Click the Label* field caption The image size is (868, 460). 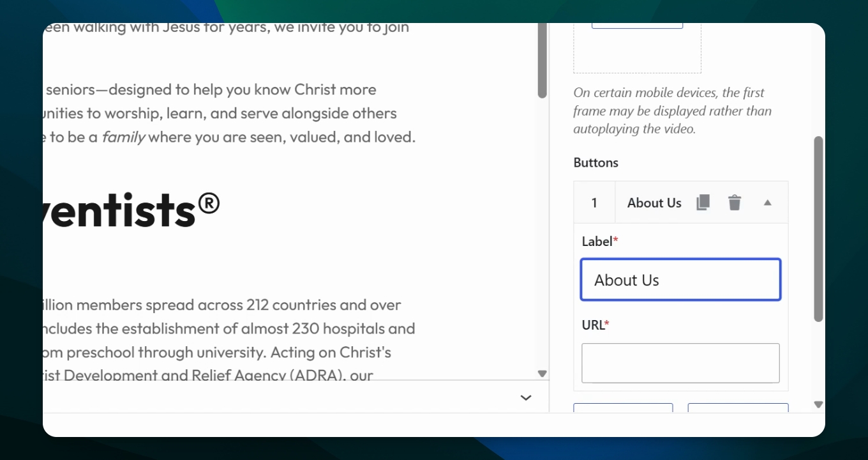pyautogui.click(x=600, y=241)
